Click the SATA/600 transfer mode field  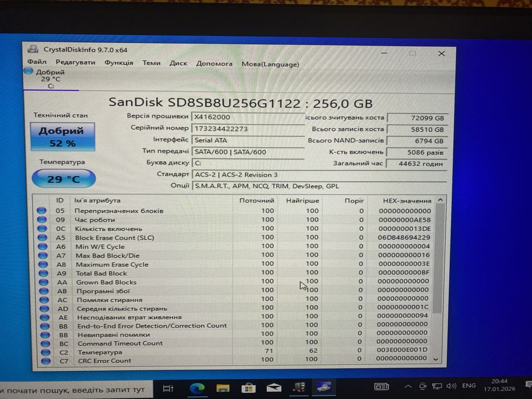point(247,152)
